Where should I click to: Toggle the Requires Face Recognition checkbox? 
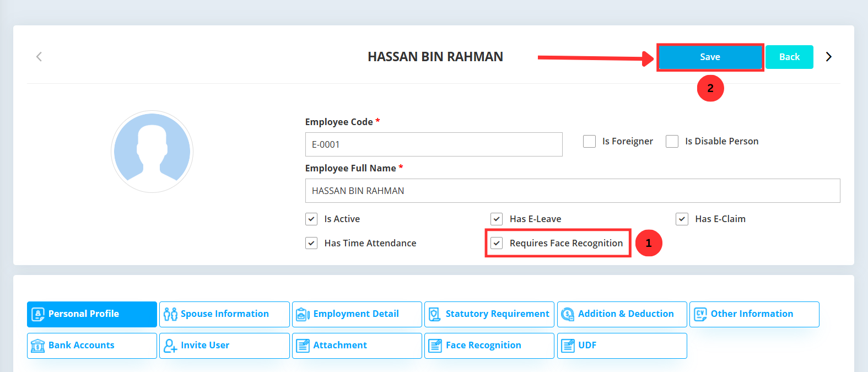click(x=497, y=243)
